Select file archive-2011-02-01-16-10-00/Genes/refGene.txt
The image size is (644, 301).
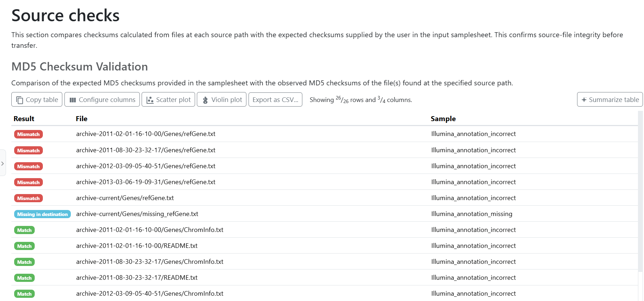146,134
